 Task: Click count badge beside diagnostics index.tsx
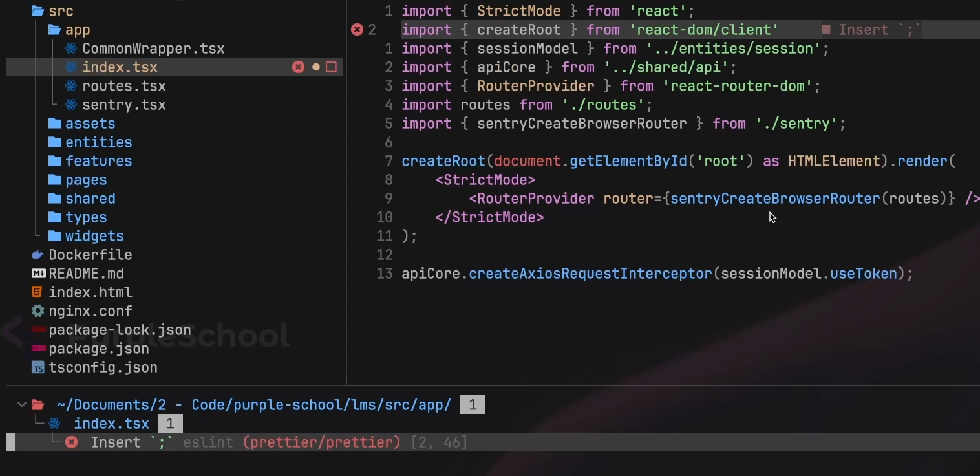(170, 424)
